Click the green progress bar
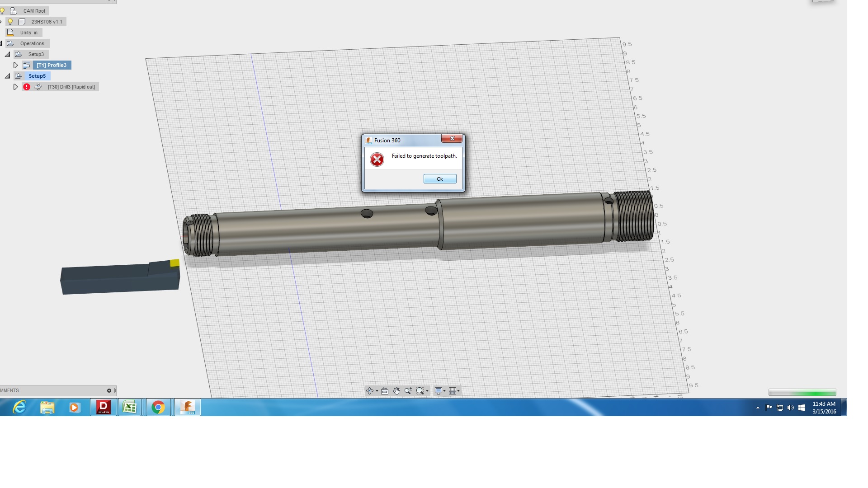The width and height of the screenshot is (868, 488). 802,392
